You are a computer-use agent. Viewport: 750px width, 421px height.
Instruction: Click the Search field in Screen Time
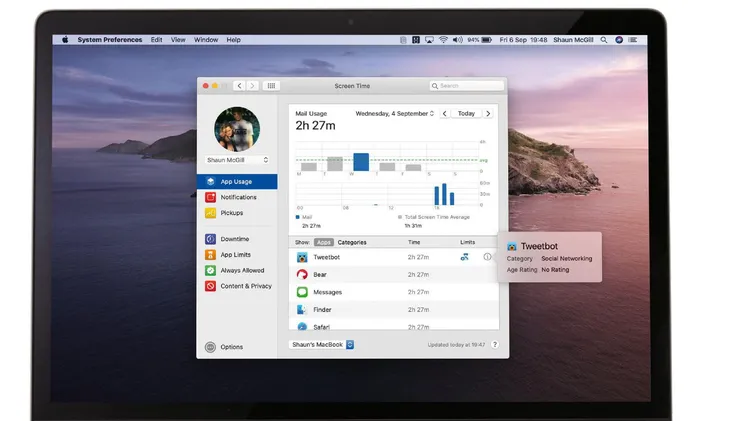click(465, 86)
